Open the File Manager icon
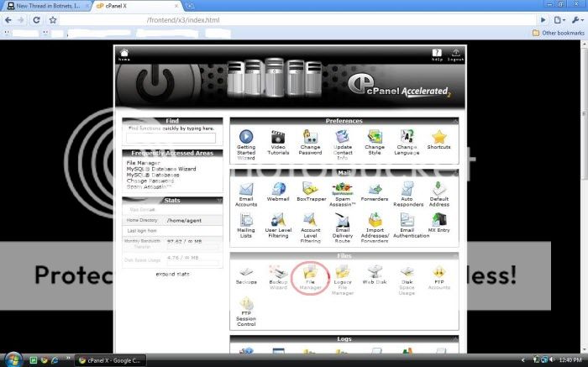 [x=310, y=274]
